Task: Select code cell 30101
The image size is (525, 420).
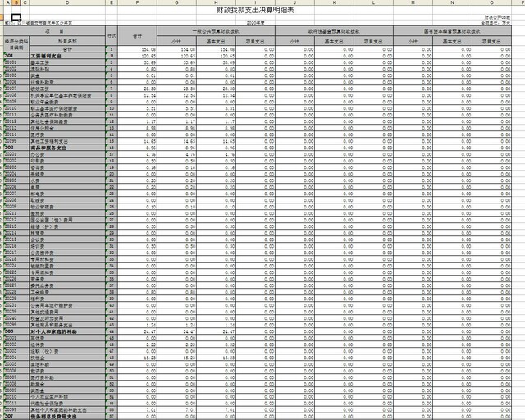Action: point(15,62)
